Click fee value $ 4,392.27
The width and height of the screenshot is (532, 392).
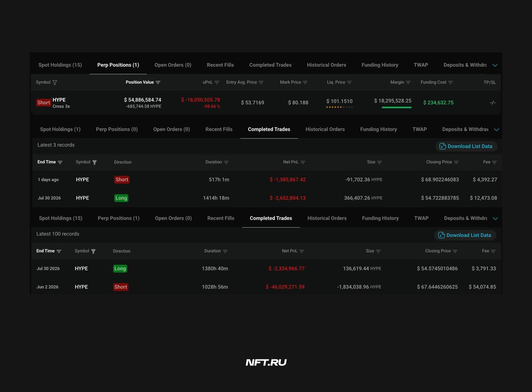(485, 180)
